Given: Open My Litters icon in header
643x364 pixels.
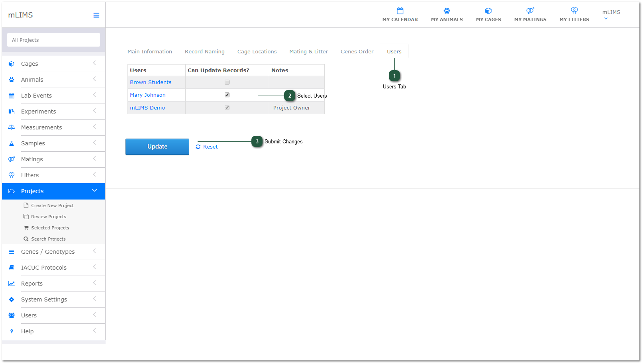Looking at the screenshot, I should tap(574, 11).
